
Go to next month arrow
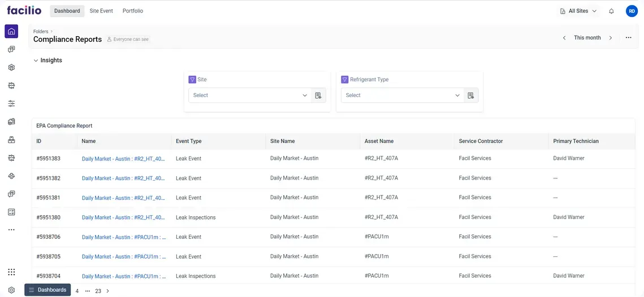pyautogui.click(x=611, y=38)
